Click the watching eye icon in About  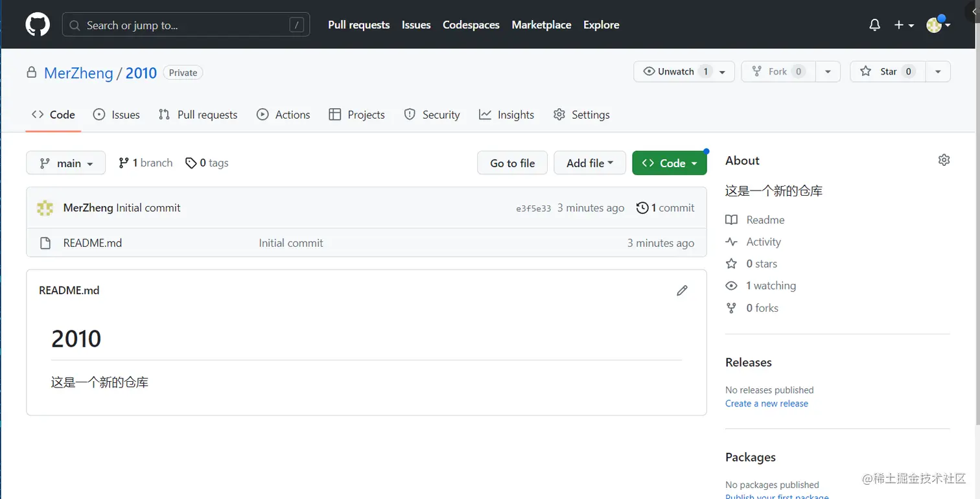pyautogui.click(x=732, y=286)
